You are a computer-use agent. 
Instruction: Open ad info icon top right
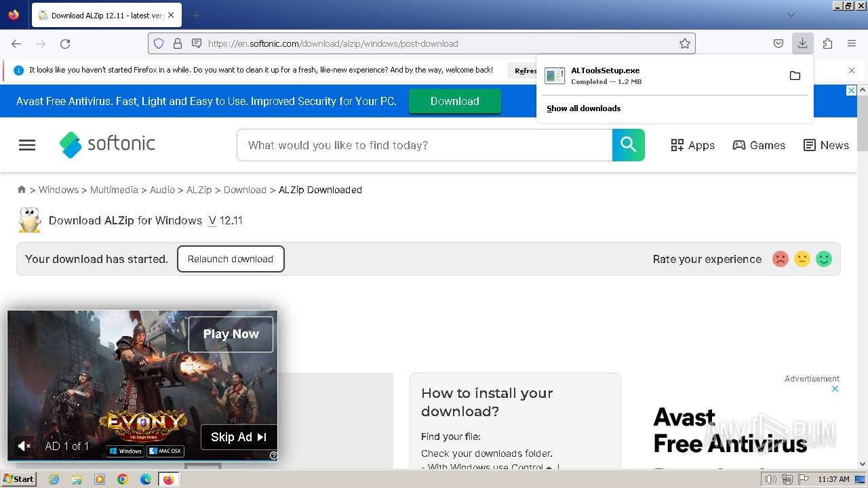(x=852, y=91)
